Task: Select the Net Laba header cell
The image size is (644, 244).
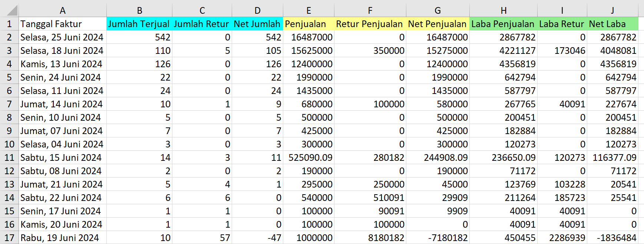Action: [612, 24]
